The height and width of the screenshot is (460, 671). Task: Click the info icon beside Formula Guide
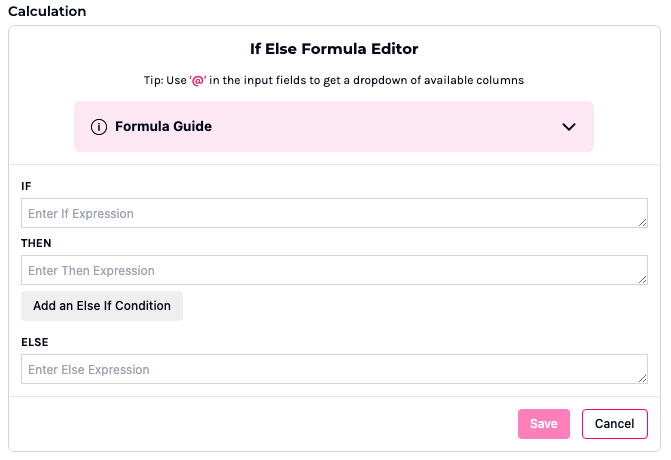[x=99, y=127]
